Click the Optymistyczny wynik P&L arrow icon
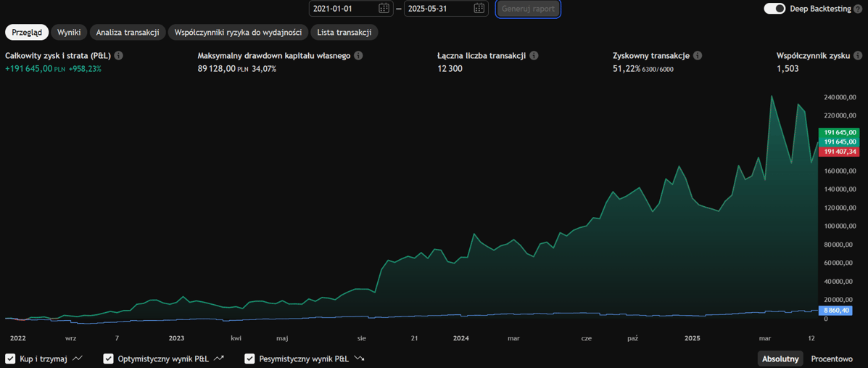The image size is (868, 368). (x=219, y=359)
